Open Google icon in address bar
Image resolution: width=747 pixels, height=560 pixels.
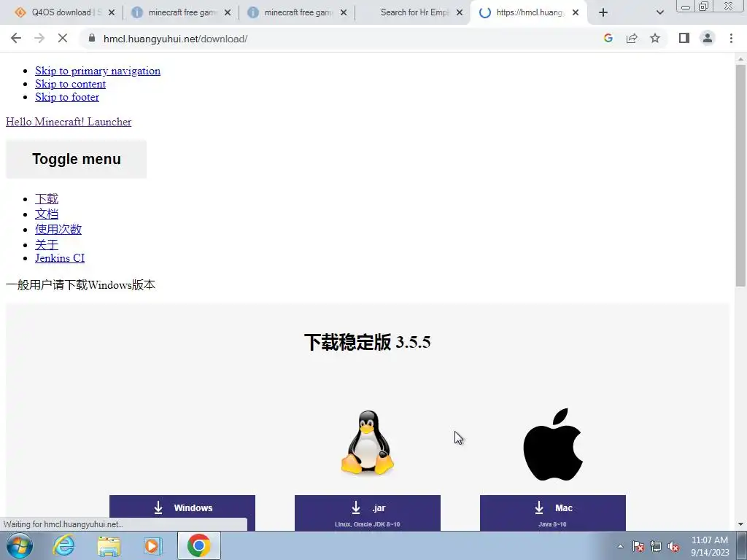(608, 38)
